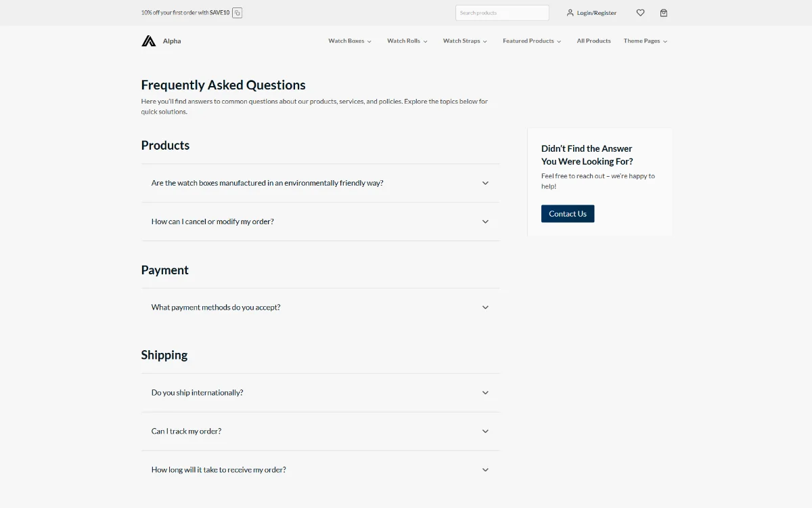Copy the SAVE10 coupon code
Screen dimensions: 812x508
click(x=237, y=13)
